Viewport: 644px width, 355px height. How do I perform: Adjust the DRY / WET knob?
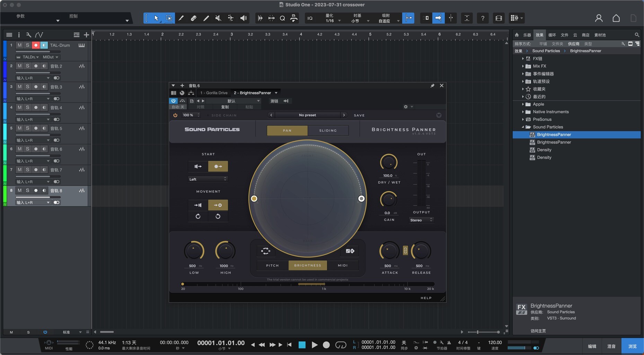(x=389, y=163)
